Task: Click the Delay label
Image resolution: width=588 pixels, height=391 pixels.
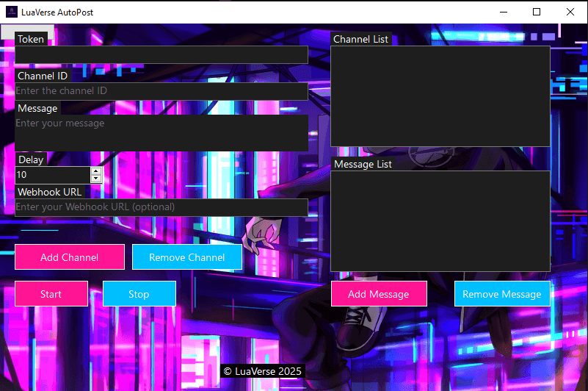Action: pyautogui.click(x=31, y=159)
